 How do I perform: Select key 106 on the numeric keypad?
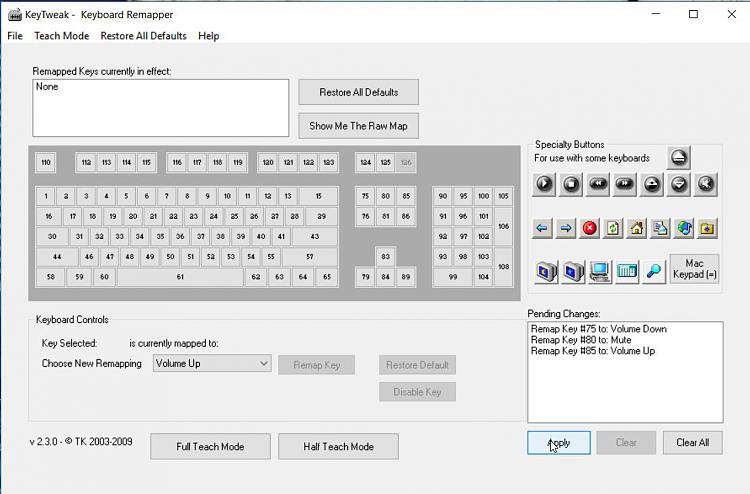[504, 226]
